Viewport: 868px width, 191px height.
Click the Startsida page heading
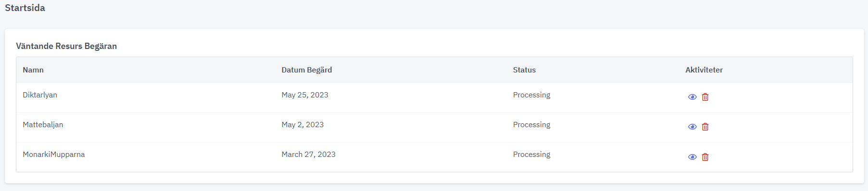tap(25, 8)
